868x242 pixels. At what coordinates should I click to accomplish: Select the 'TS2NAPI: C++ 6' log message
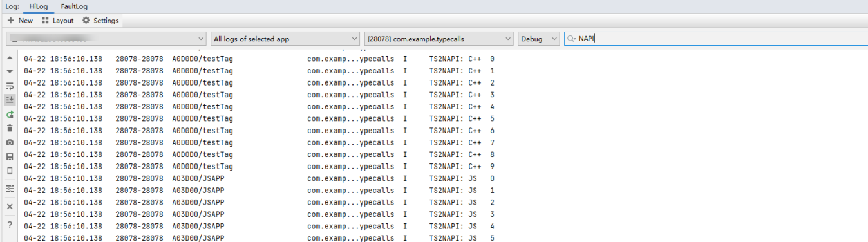point(462,131)
